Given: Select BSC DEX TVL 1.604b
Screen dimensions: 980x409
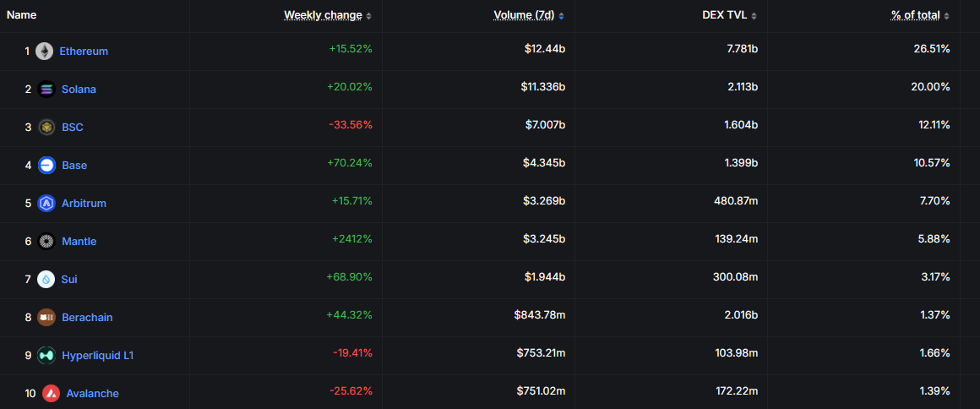Looking at the screenshot, I should tap(741, 125).
